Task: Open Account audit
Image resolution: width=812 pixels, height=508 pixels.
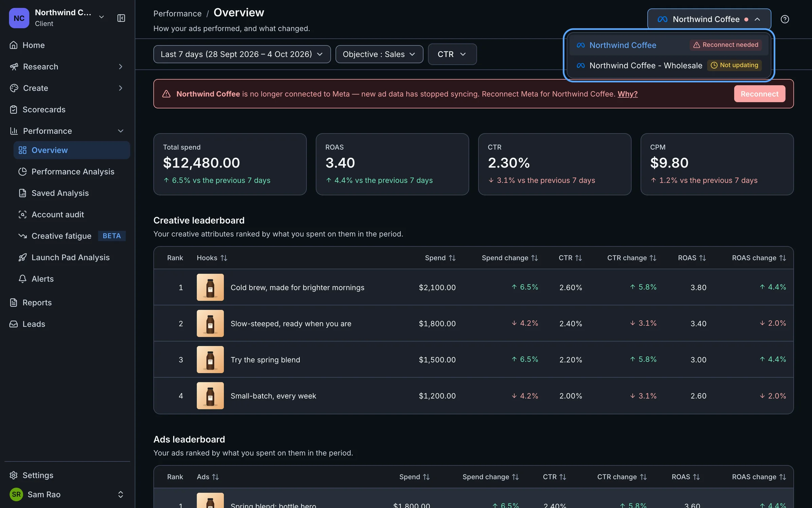Action: pyautogui.click(x=72, y=214)
